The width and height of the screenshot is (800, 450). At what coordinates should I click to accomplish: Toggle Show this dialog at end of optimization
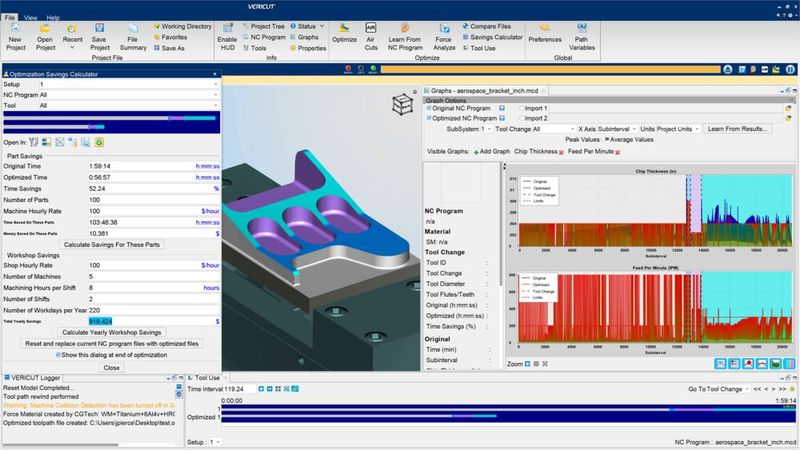(x=58, y=355)
